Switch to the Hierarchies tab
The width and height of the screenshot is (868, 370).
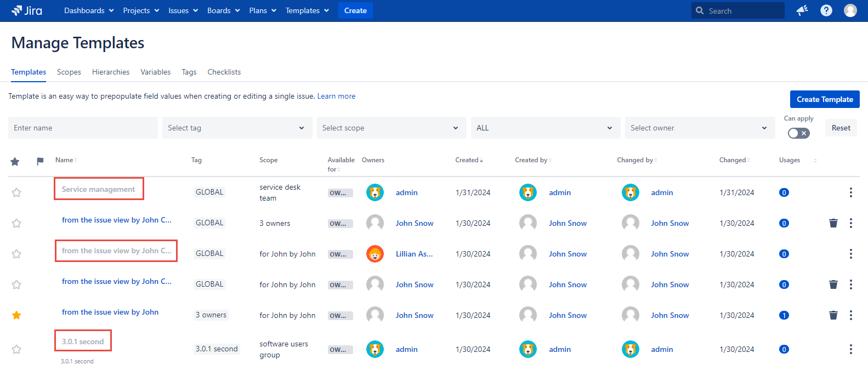pyautogui.click(x=111, y=72)
